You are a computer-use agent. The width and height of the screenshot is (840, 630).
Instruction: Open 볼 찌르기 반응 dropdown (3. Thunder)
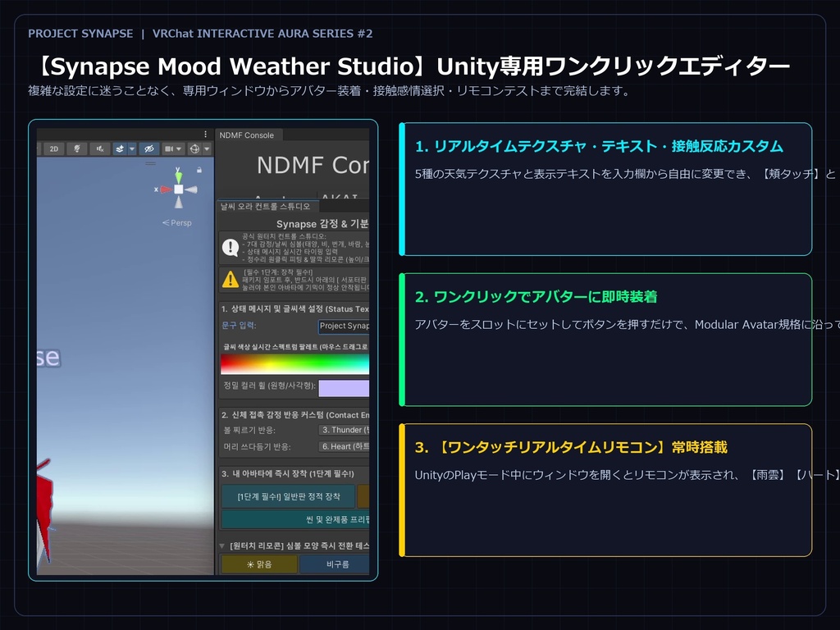tap(344, 430)
